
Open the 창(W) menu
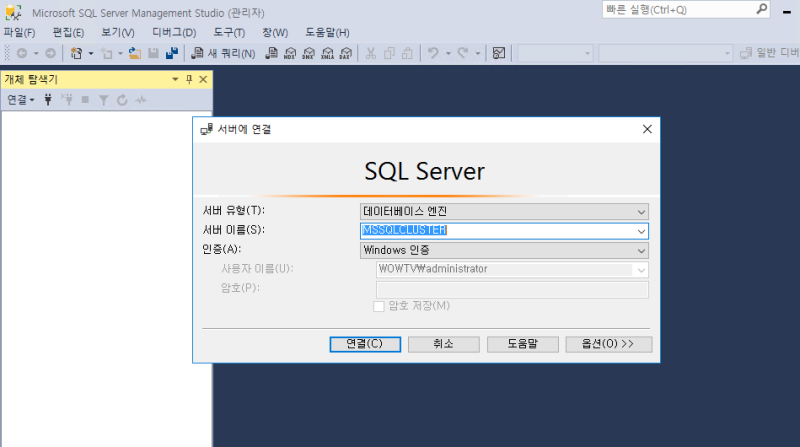coord(275,32)
